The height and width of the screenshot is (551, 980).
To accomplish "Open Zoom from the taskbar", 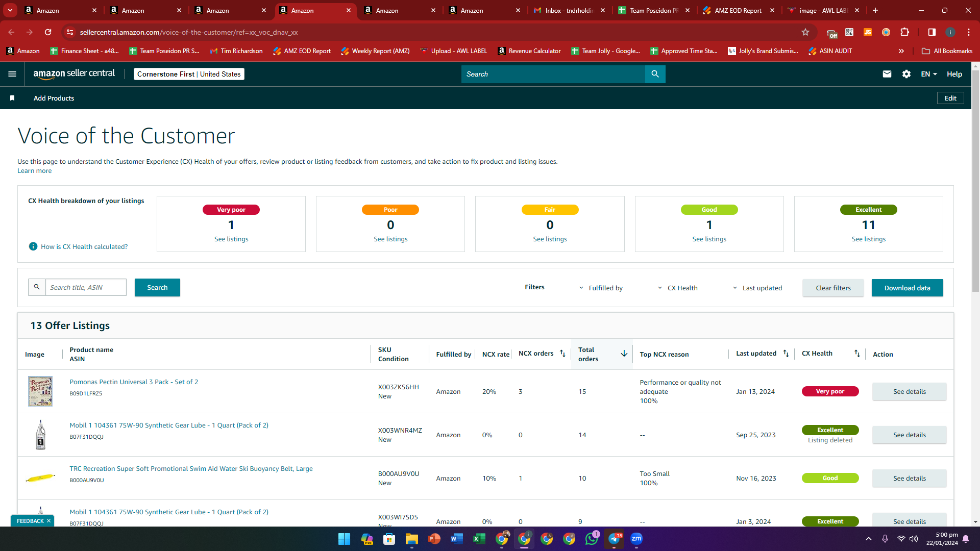I will click(x=636, y=539).
